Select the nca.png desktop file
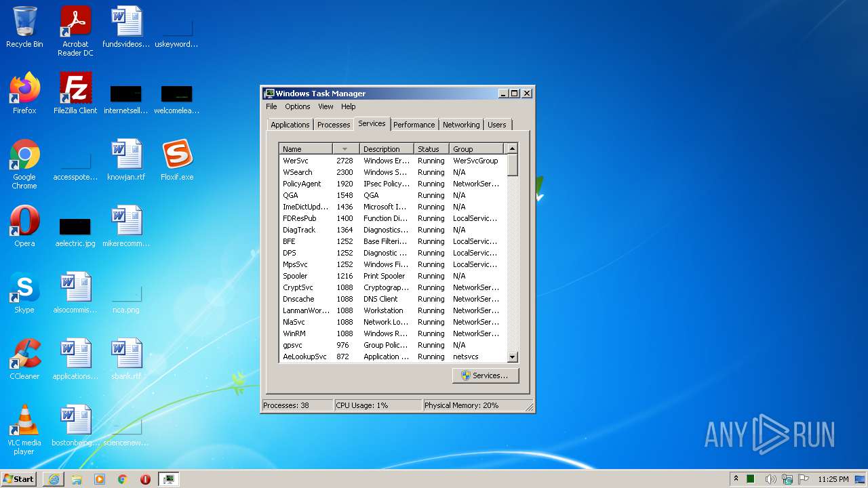868x488 pixels. [126, 298]
